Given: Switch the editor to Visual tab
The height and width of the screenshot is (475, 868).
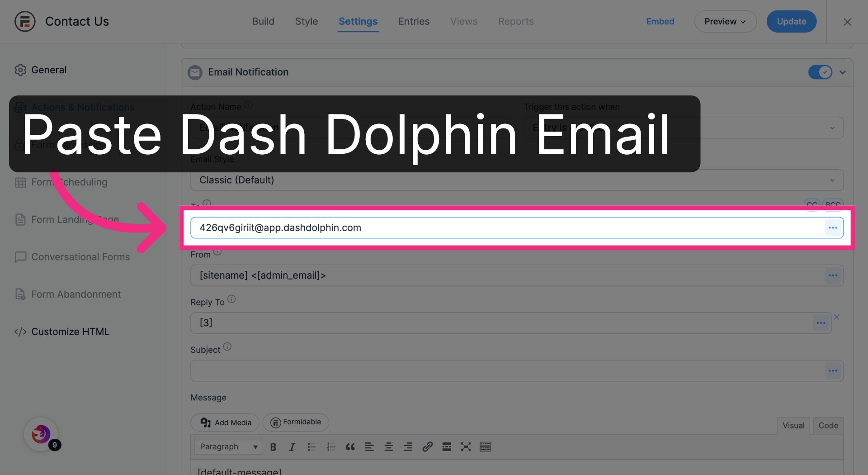Looking at the screenshot, I should (x=793, y=425).
